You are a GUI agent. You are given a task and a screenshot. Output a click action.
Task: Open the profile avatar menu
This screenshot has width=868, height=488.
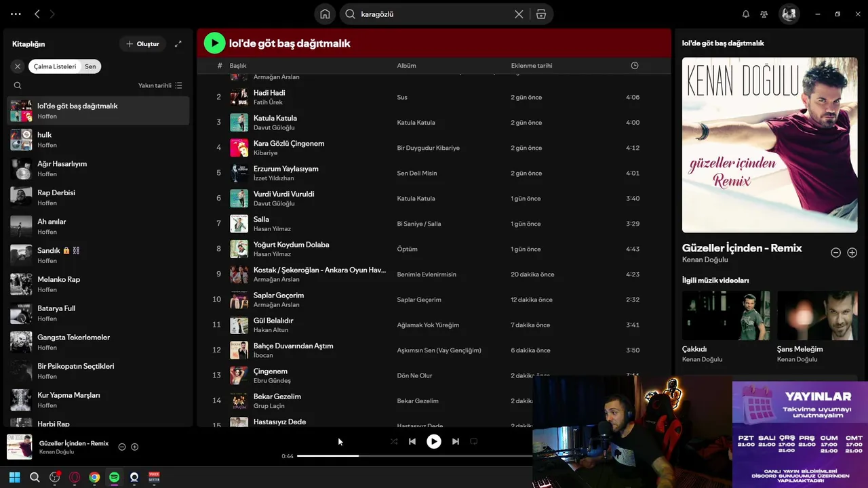pos(789,14)
